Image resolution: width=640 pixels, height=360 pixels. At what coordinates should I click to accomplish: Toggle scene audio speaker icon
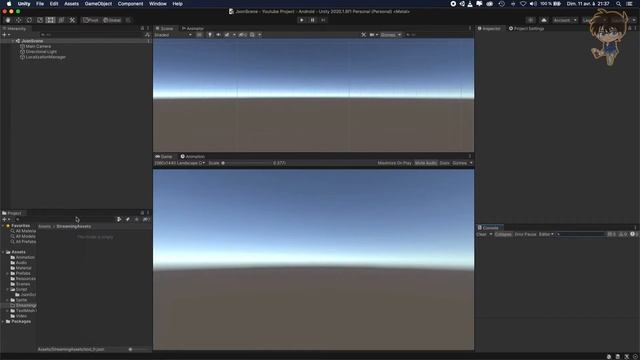click(x=218, y=35)
